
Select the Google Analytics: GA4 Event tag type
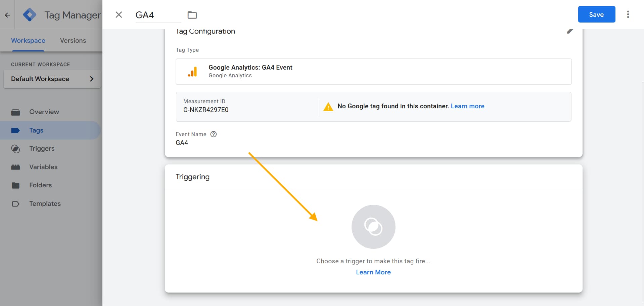373,72
